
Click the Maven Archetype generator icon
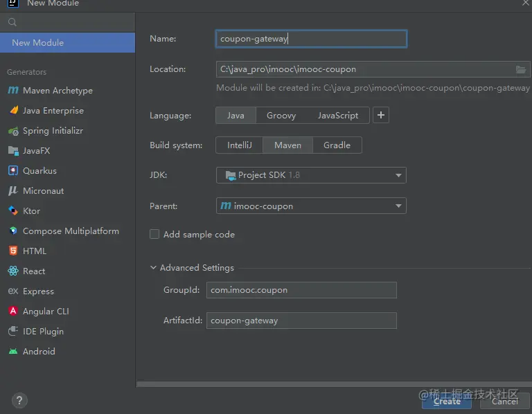(13, 90)
